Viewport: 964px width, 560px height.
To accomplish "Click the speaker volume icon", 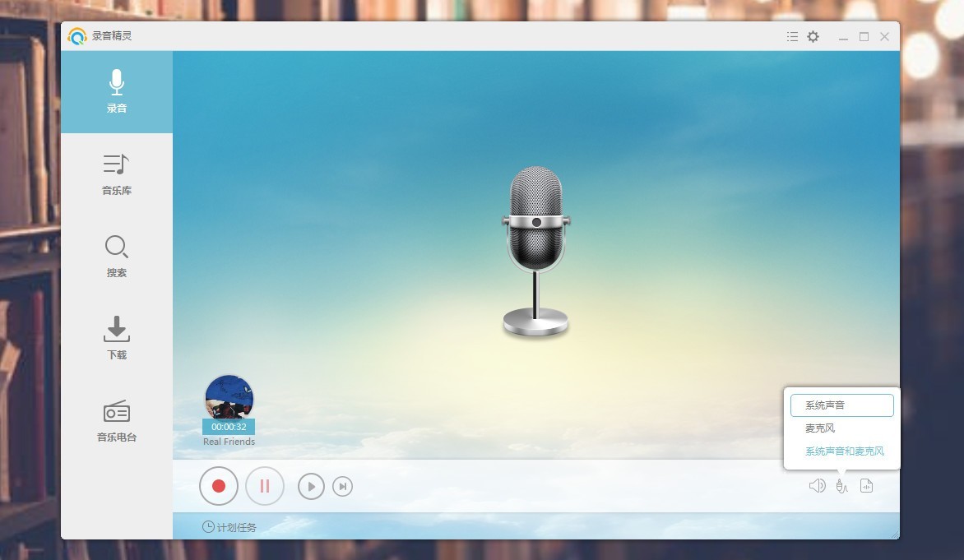I will coord(817,486).
